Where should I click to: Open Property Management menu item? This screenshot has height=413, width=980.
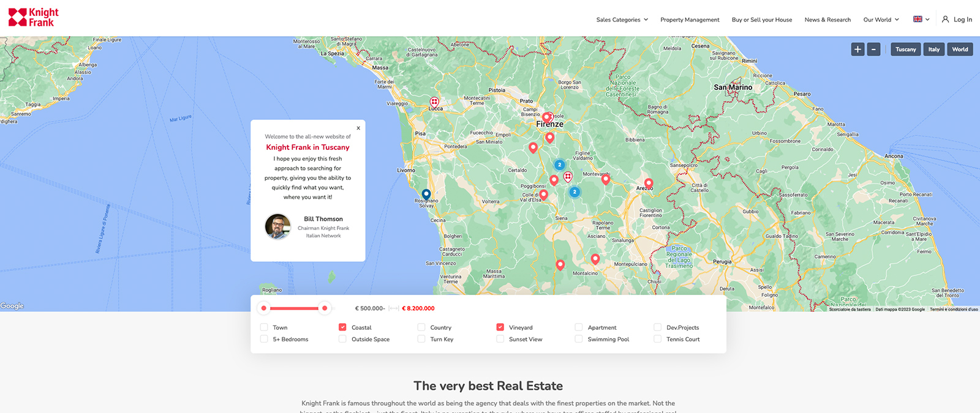(x=690, y=20)
